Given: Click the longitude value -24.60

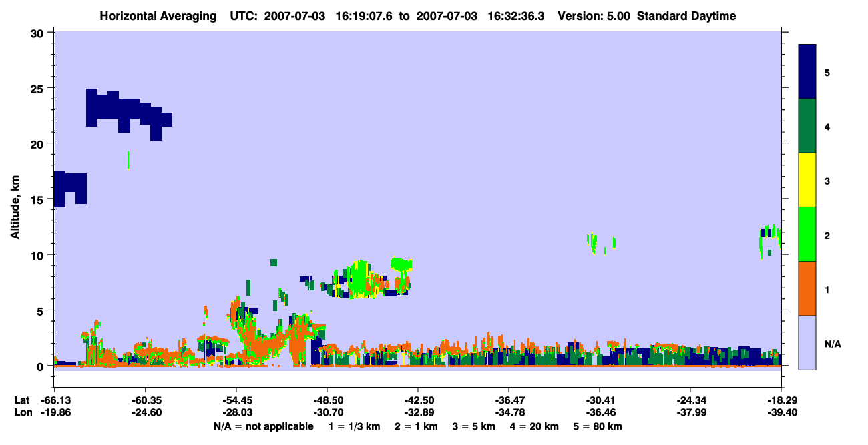Looking at the screenshot, I should [x=146, y=412].
